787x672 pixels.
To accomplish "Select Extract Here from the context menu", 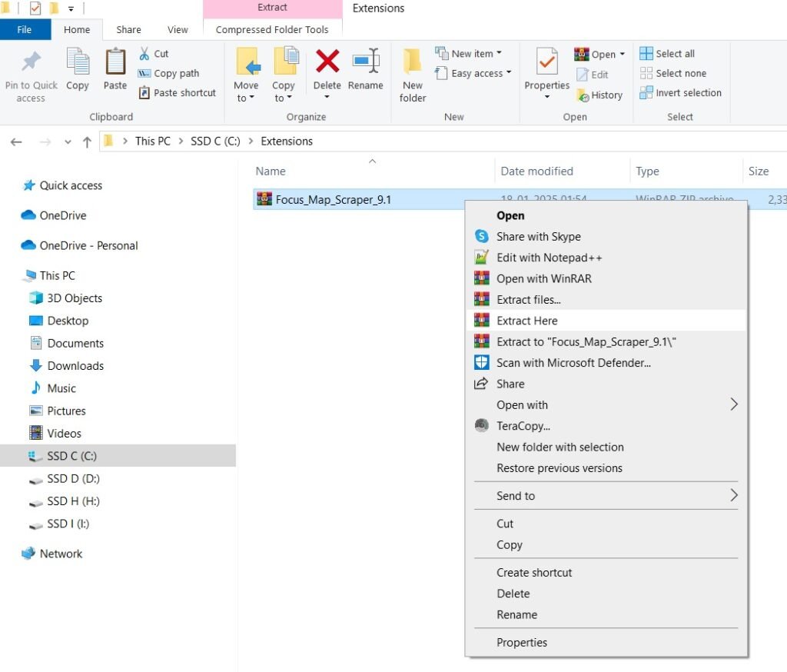I will 526,320.
